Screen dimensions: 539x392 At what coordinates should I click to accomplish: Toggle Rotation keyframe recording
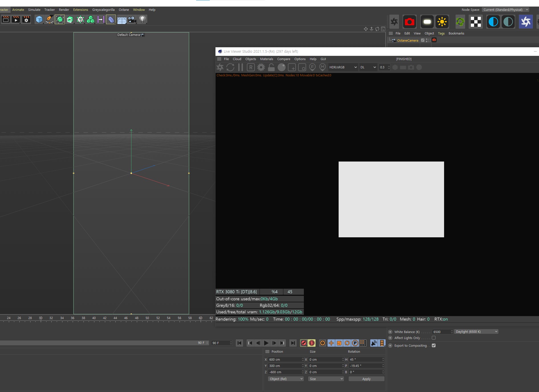(x=347, y=343)
